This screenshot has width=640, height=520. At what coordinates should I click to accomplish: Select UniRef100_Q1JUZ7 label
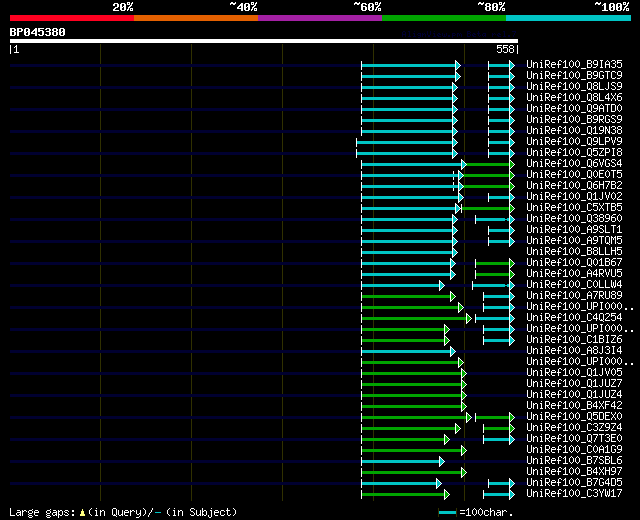coord(574,384)
